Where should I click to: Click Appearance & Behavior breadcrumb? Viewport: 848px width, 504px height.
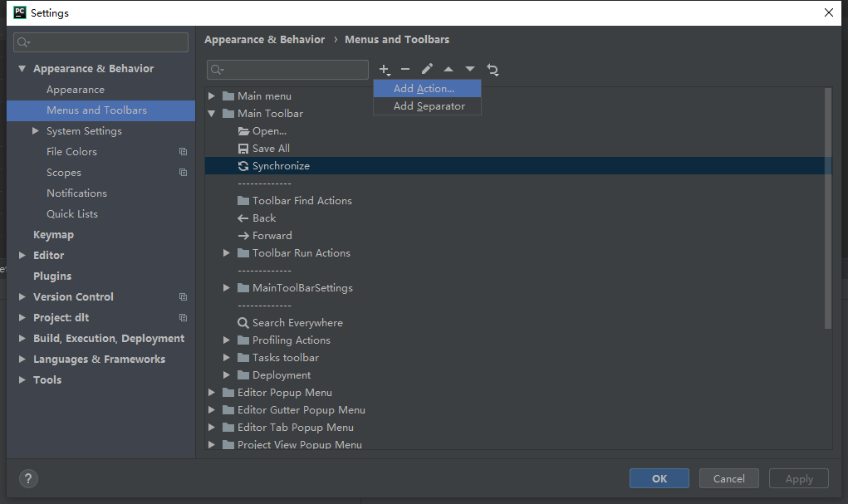(264, 40)
